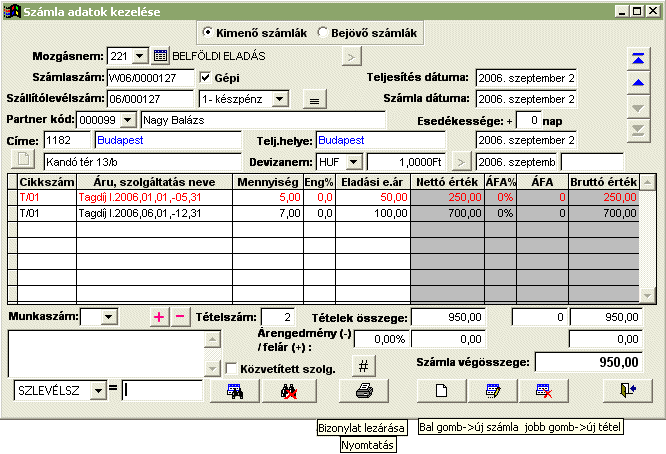Click the Árengedmény percentage field
Viewport: 666px width, 454px height.
(381, 339)
